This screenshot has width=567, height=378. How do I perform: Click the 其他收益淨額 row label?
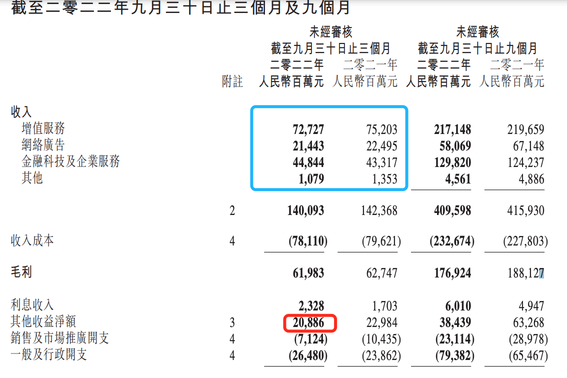click(43, 322)
